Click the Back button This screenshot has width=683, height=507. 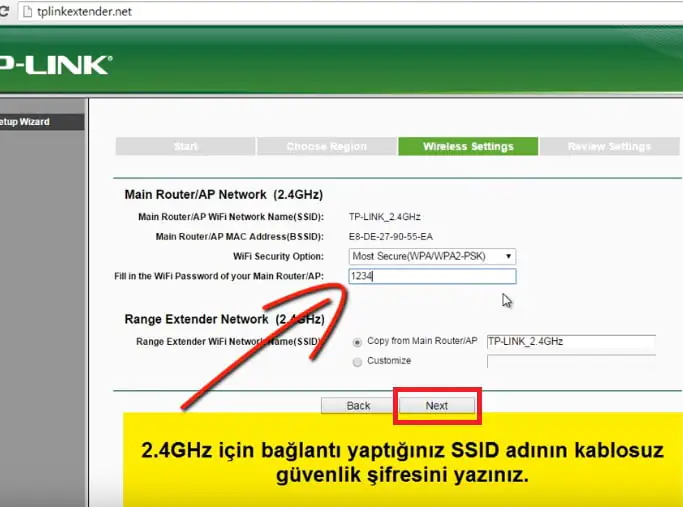(358, 406)
